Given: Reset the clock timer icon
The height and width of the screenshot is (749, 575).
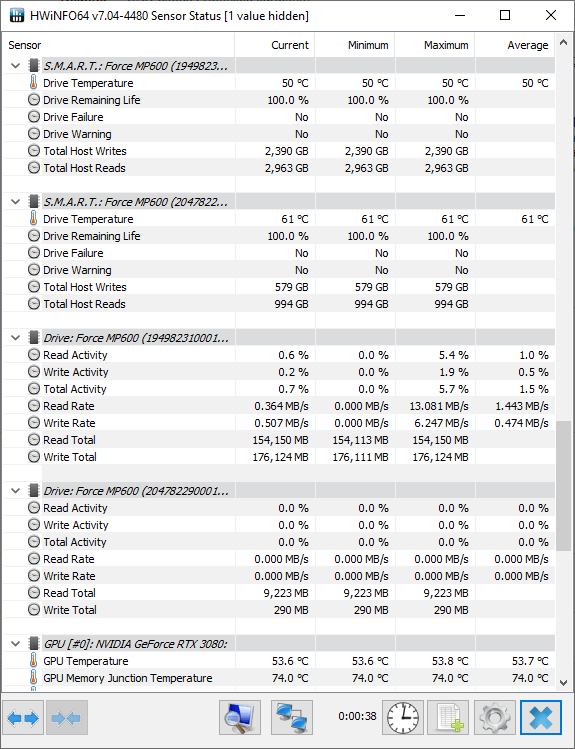Looking at the screenshot, I should pyautogui.click(x=403, y=717).
